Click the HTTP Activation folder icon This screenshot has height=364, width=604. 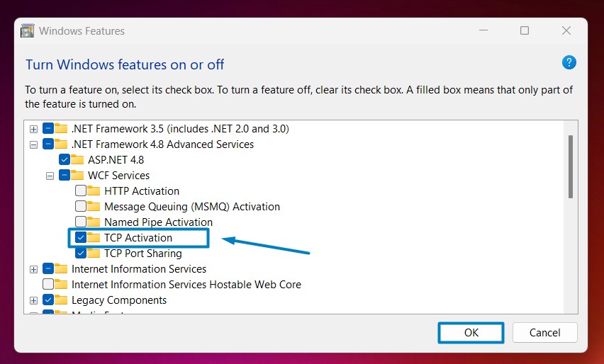click(x=94, y=190)
